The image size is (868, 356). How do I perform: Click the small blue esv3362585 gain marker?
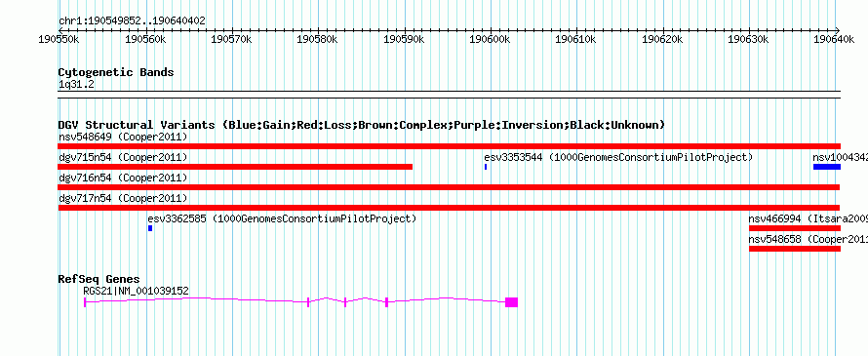(150, 228)
